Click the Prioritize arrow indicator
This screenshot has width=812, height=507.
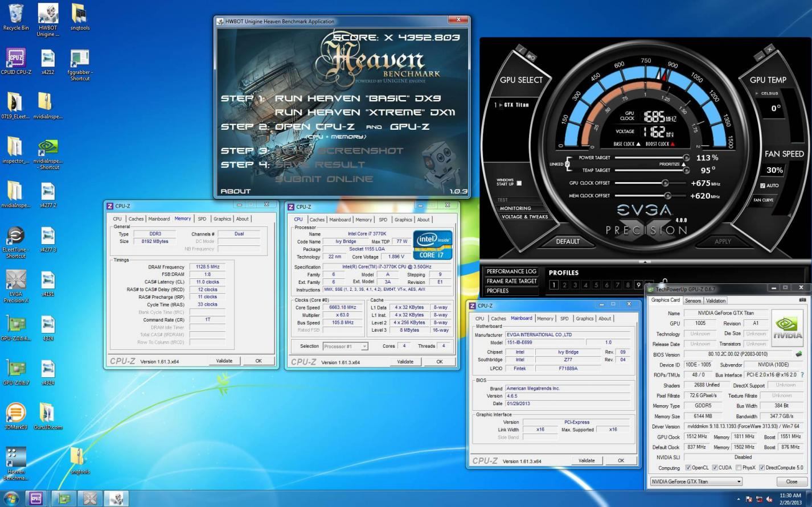[x=683, y=164]
